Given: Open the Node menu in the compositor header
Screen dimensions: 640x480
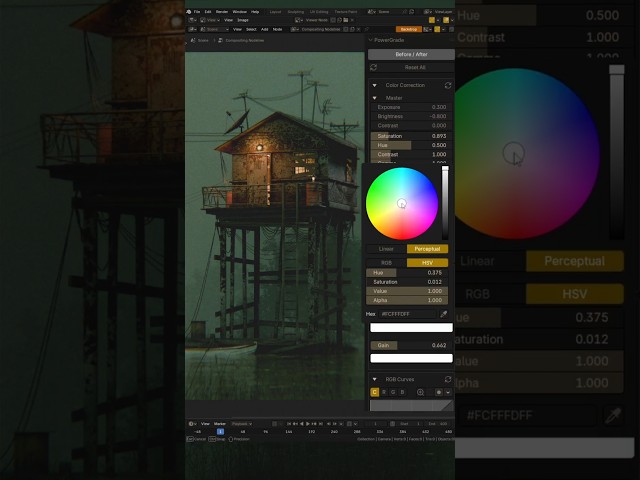Looking at the screenshot, I should [x=278, y=29].
